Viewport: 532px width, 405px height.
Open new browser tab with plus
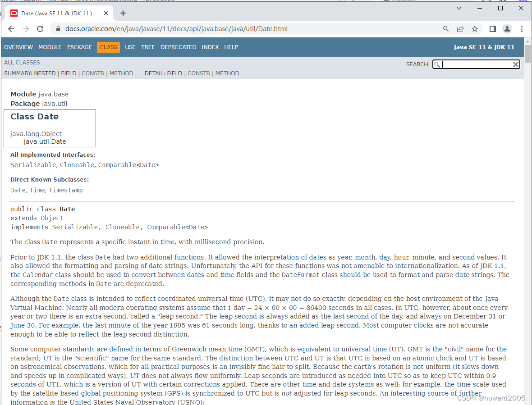(x=123, y=13)
